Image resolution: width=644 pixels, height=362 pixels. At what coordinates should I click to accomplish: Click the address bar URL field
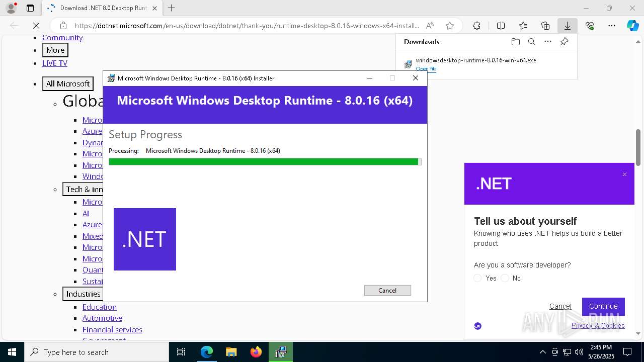(x=247, y=26)
